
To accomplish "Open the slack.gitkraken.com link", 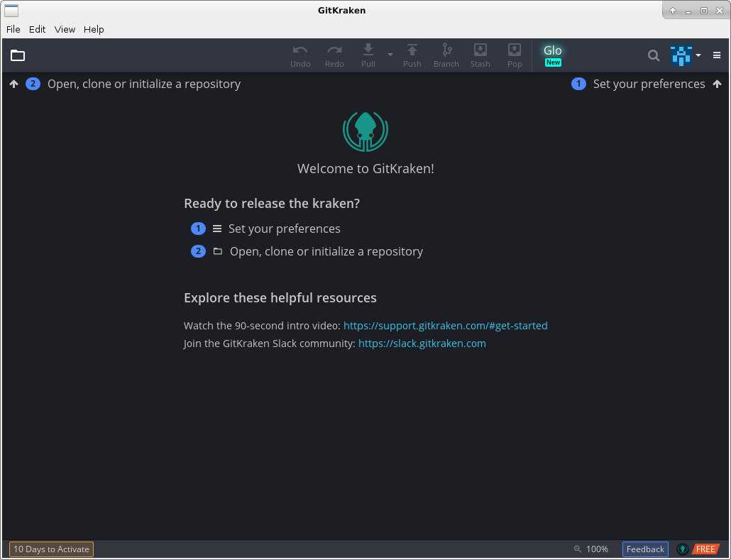I will (422, 344).
